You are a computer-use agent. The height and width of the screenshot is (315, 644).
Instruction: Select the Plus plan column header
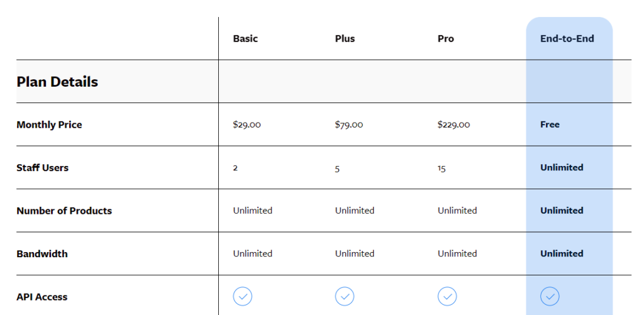[x=345, y=38]
